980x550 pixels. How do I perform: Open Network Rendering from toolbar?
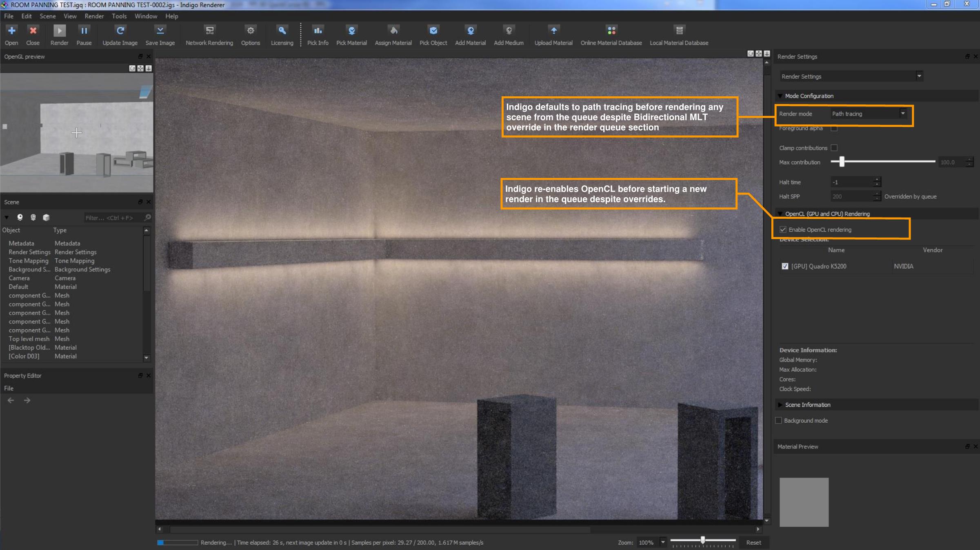click(x=209, y=31)
